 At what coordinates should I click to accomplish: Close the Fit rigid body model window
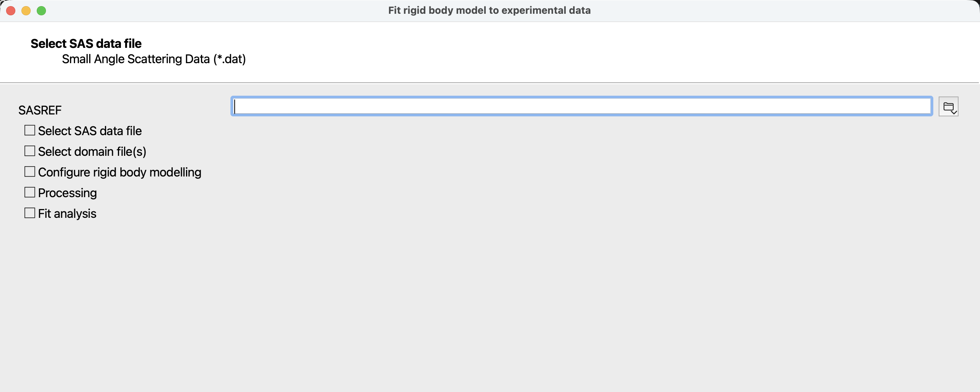click(x=11, y=11)
